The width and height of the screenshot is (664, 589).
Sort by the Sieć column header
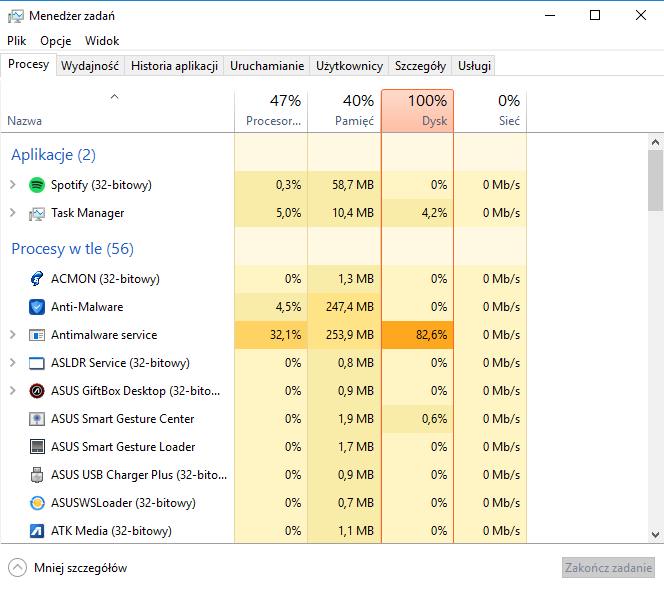(490, 111)
